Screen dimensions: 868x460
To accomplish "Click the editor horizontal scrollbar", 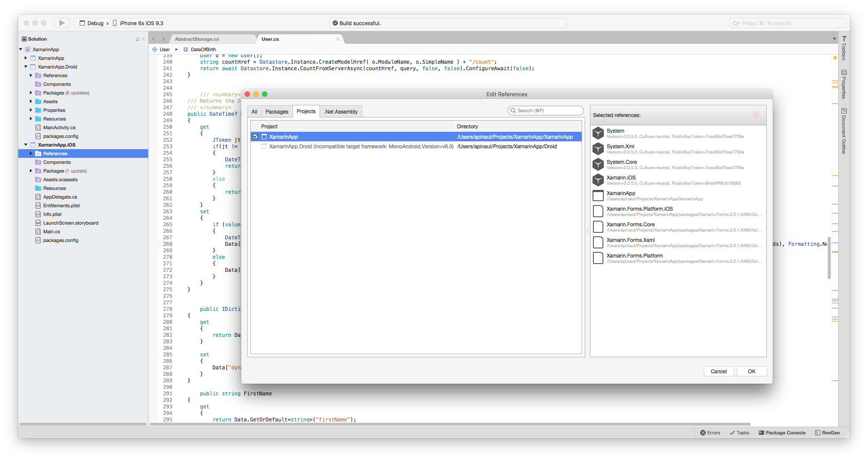I will click(x=450, y=424).
